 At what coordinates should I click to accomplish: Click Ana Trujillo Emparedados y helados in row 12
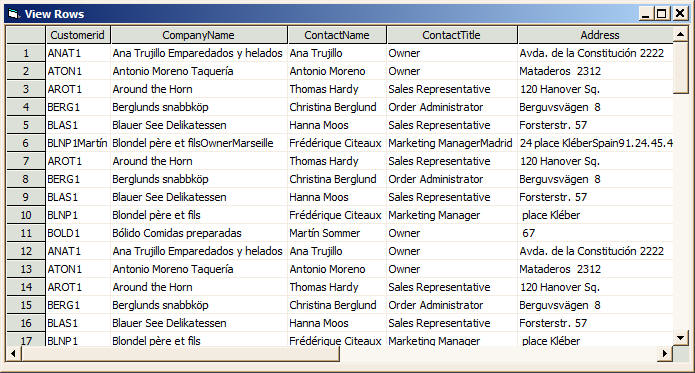199,251
